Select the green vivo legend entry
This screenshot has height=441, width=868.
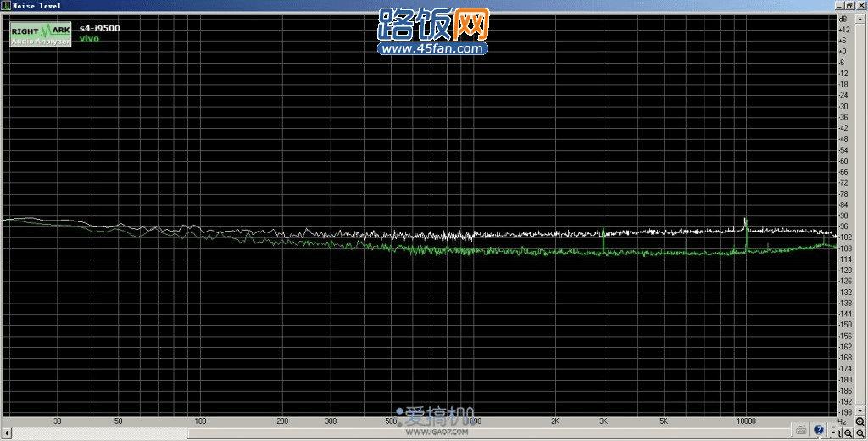coord(89,38)
